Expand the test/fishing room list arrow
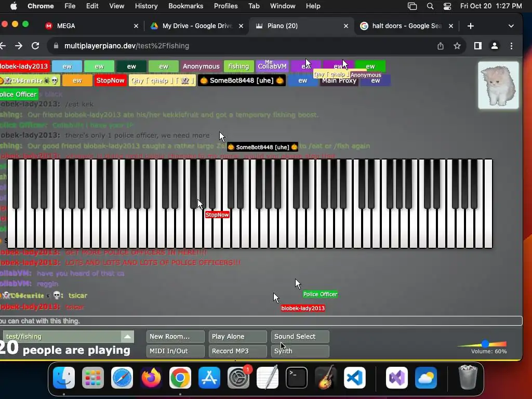The image size is (532, 399). pyautogui.click(x=128, y=337)
